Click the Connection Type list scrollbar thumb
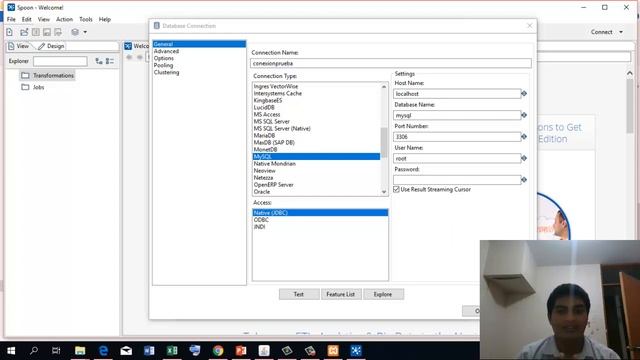 (384, 142)
